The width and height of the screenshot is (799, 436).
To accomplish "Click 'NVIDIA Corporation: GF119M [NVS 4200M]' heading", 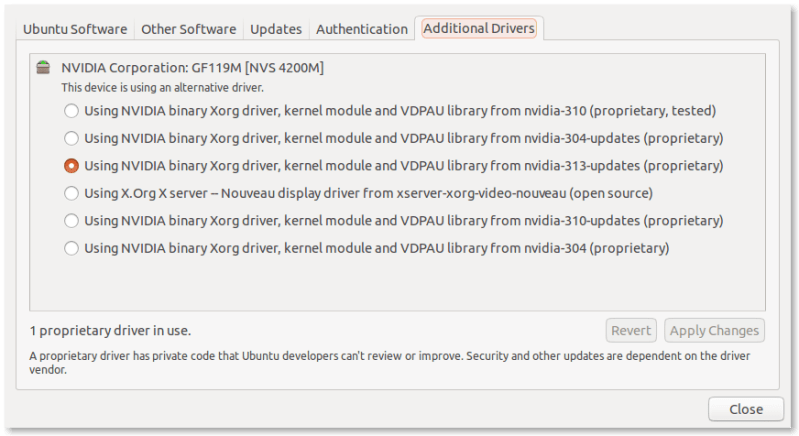I will point(193,67).
